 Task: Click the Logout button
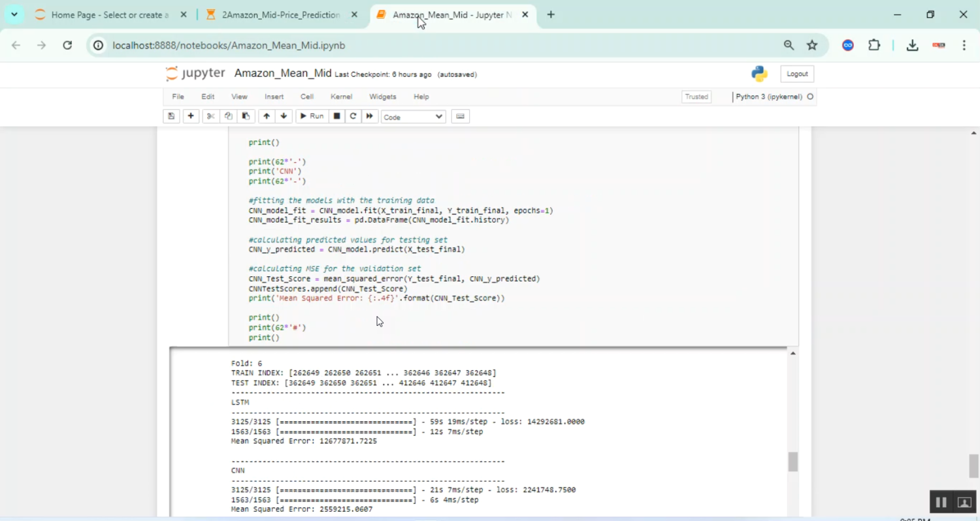[797, 74]
